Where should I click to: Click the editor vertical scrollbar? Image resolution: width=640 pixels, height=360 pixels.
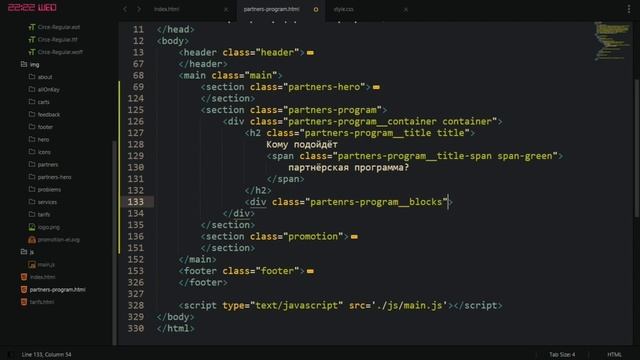[636, 149]
